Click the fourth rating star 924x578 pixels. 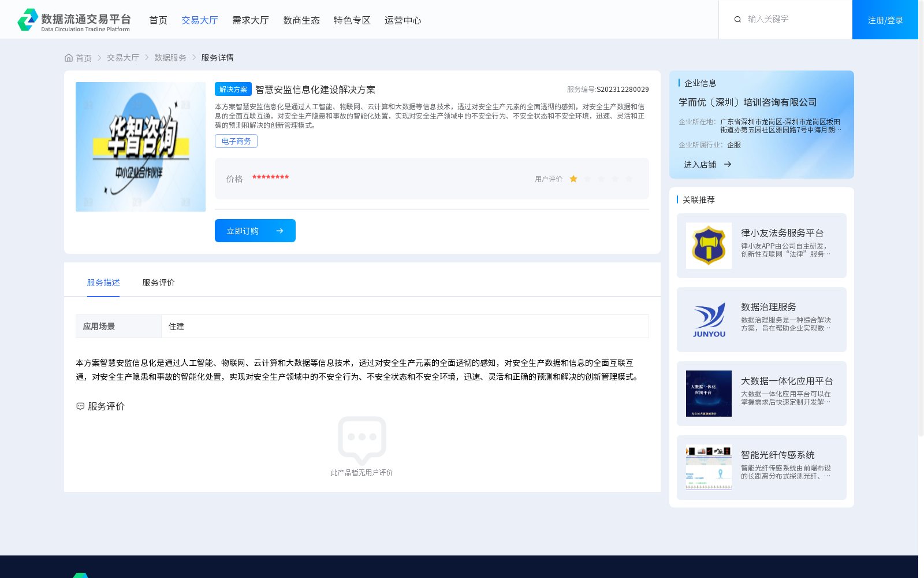point(615,179)
